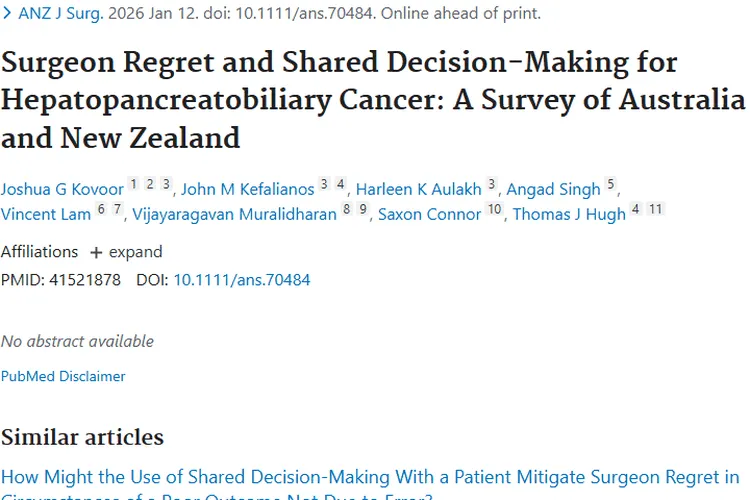This screenshot has height=500, width=750.
Task: Select author Saxon Connor
Action: 430,215
